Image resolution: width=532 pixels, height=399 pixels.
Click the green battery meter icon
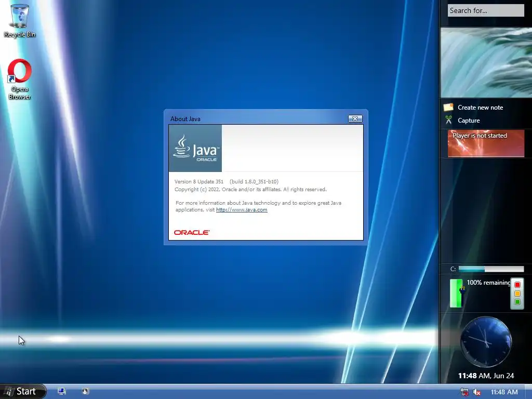[x=456, y=293]
